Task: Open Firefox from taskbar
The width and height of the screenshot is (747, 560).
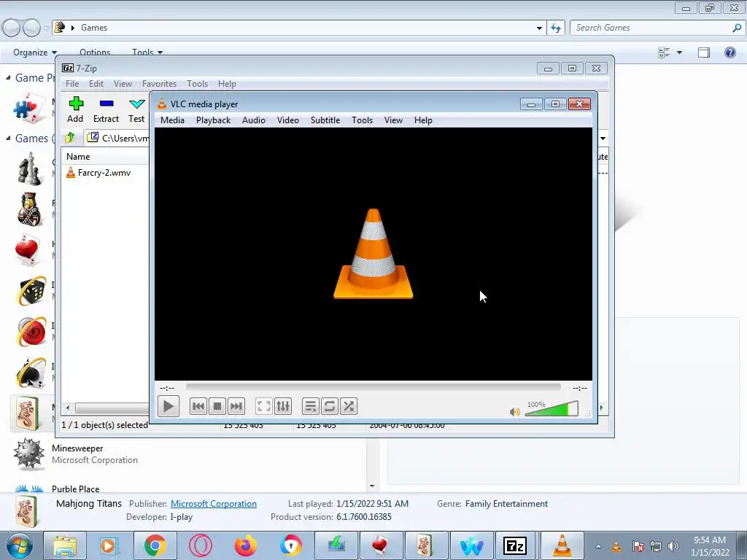Action: coord(245,545)
